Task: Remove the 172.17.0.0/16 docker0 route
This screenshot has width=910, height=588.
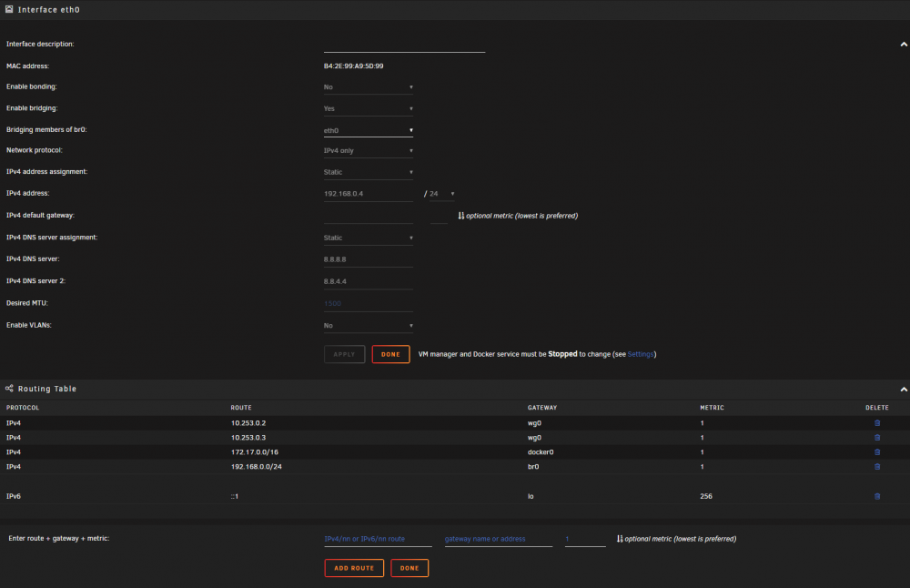Action: tap(877, 452)
